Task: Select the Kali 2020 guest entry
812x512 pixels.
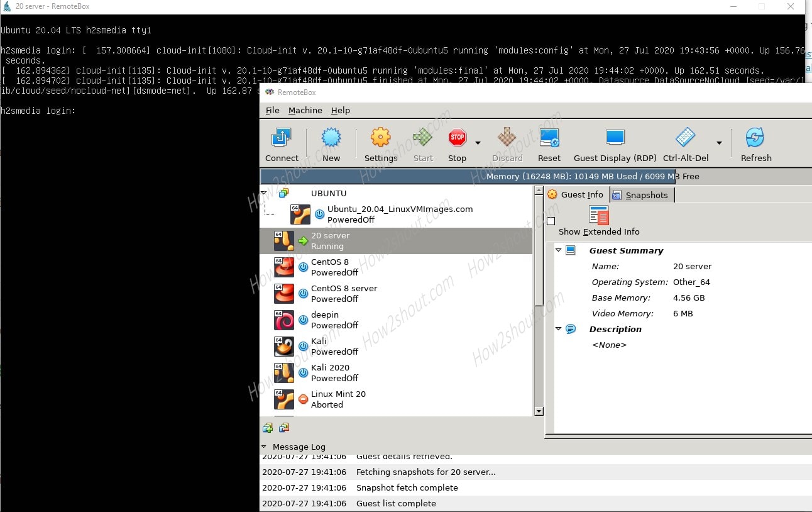Action: [397, 373]
